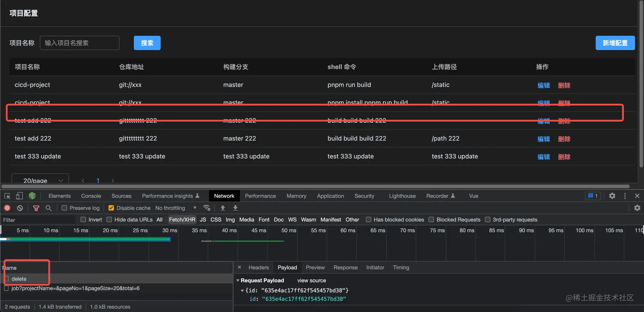644x312 pixels.
Task: Click the page horizontal scrollbar
Action: [315, 186]
